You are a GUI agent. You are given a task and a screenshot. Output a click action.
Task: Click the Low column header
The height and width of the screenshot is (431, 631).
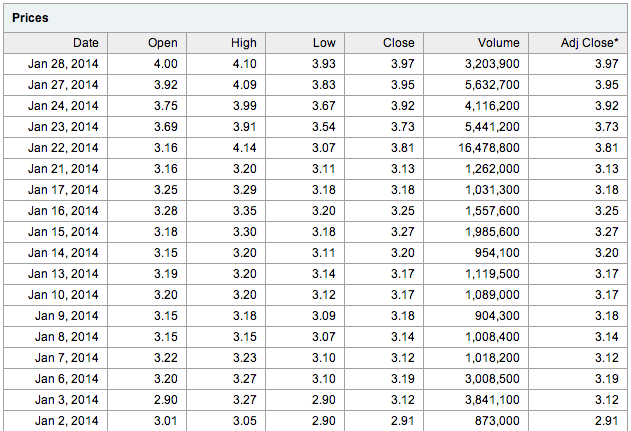pyautogui.click(x=305, y=43)
